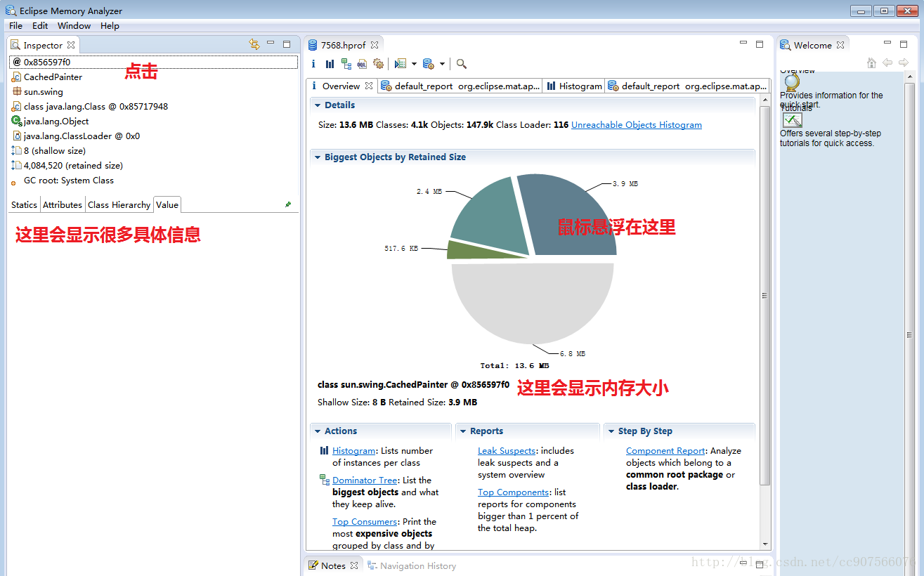The height and width of the screenshot is (576, 924).
Task: Open the OQL Object Query Language editor
Action: coord(362,64)
